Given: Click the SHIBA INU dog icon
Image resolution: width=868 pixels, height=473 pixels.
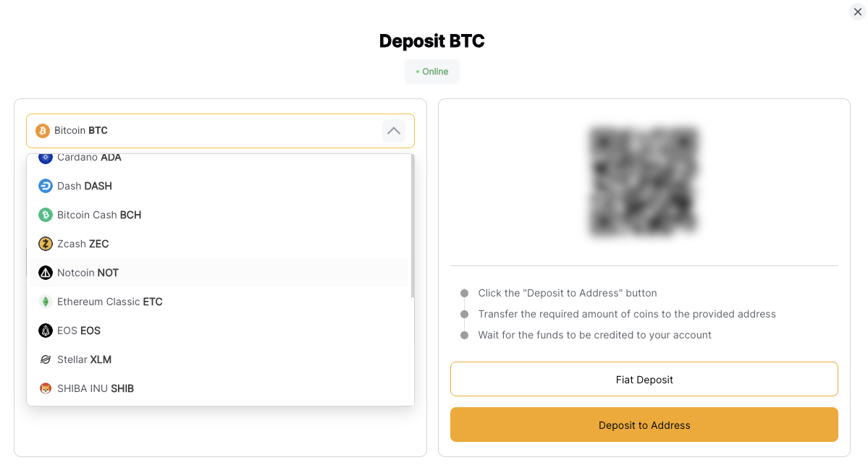Looking at the screenshot, I should (46, 388).
